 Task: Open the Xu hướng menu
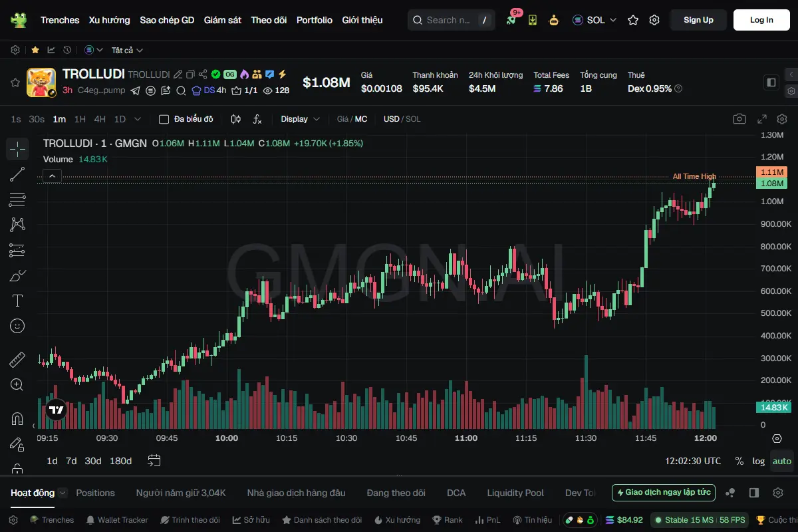(110, 20)
